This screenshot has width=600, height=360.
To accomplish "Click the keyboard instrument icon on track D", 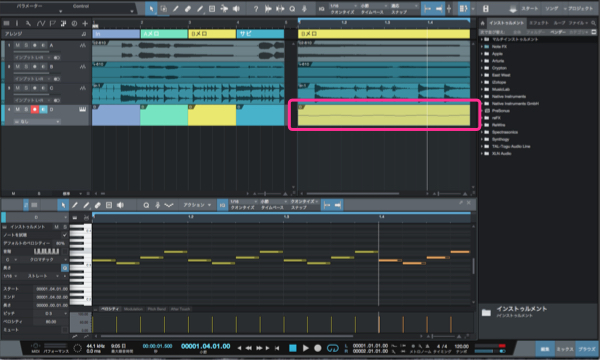I will [x=82, y=109].
